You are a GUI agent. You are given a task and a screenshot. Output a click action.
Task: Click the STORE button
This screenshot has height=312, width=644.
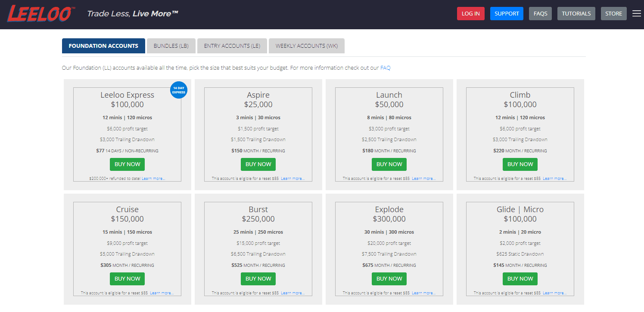[x=613, y=13]
